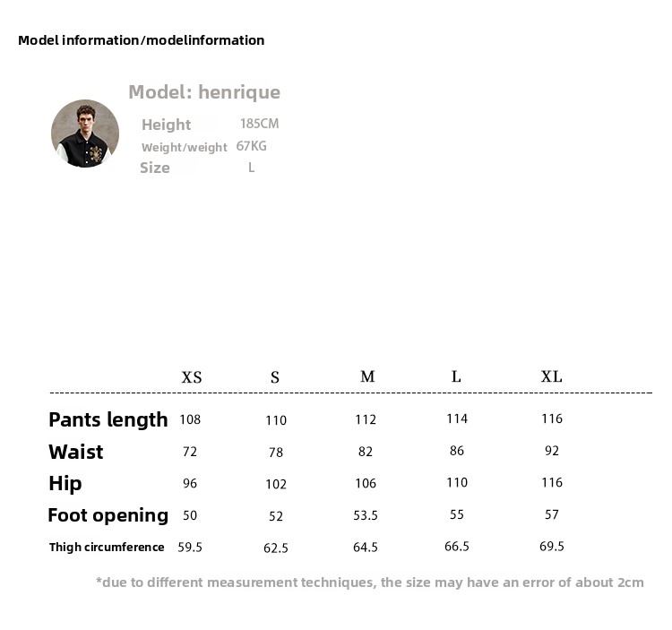
Task: Select the M size column header
Action: click(x=367, y=376)
